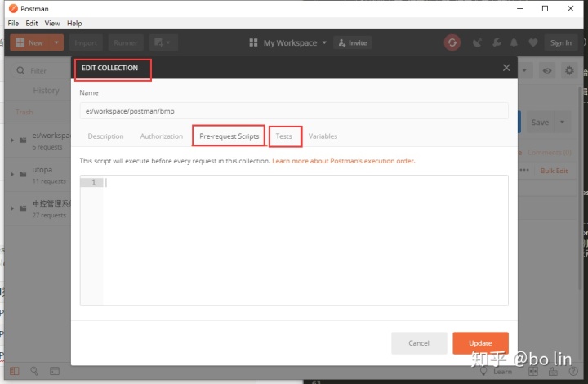Click the two-pane layout icon
This screenshot has width=588, height=384.
pos(533,371)
